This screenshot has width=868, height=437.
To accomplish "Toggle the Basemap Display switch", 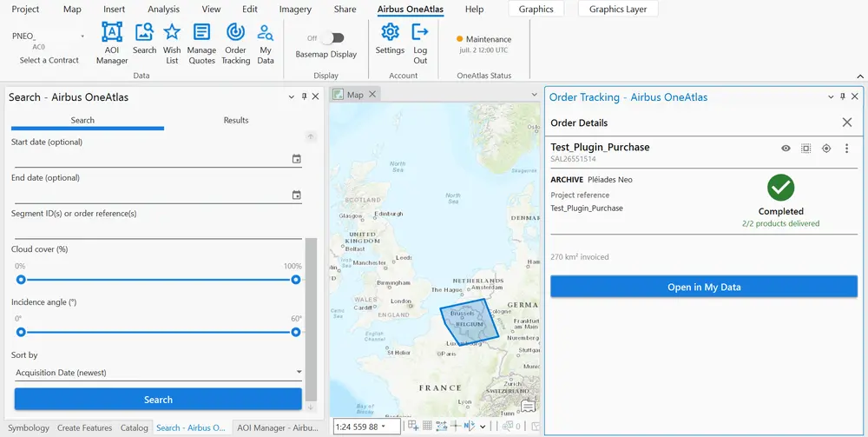I will click(332, 37).
